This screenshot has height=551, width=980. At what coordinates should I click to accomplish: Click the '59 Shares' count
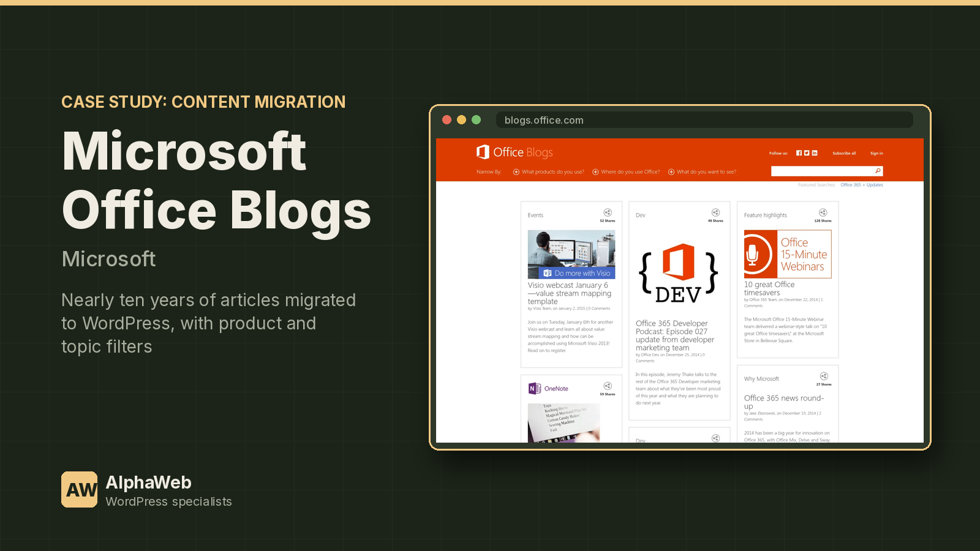tap(608, 394)
